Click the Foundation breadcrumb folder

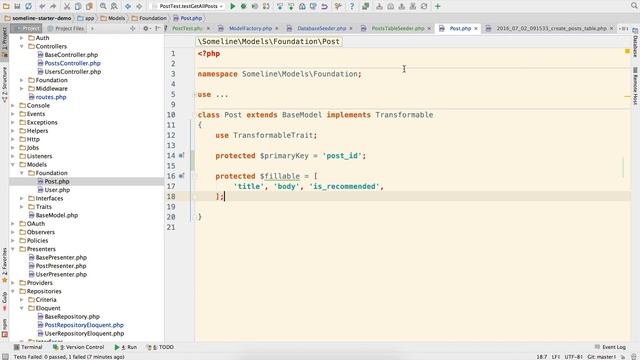[x=149, y=18]
